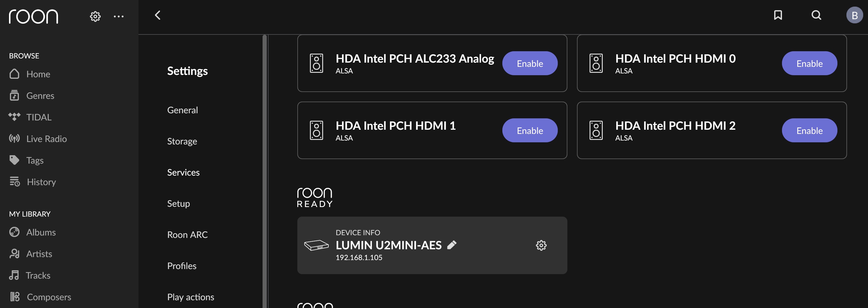Open the Storage settings section
This screenshot has width=868, height=308.
(x=182, y=141)
